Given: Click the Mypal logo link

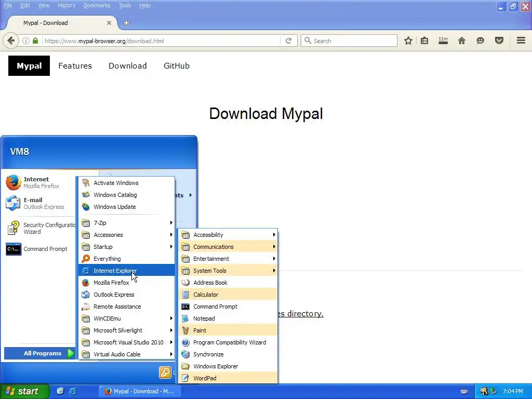Looking at the screenshot, I should point(29,66).
